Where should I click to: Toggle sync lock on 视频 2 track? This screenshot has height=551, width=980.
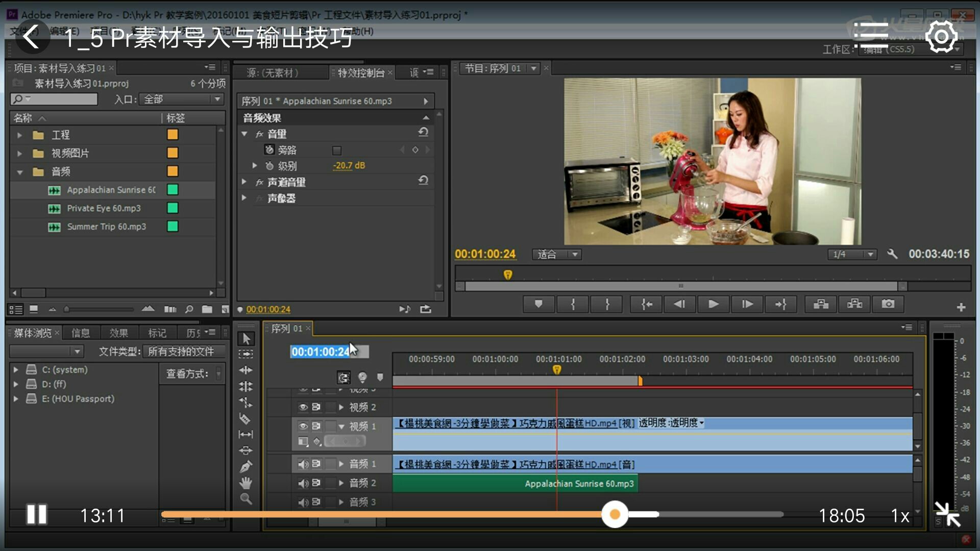(x=316, y=407)
